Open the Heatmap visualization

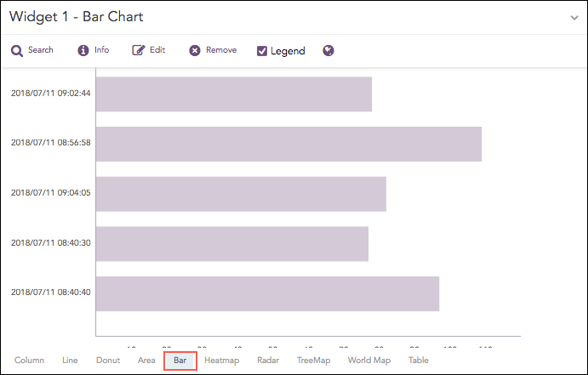(221, 361)
